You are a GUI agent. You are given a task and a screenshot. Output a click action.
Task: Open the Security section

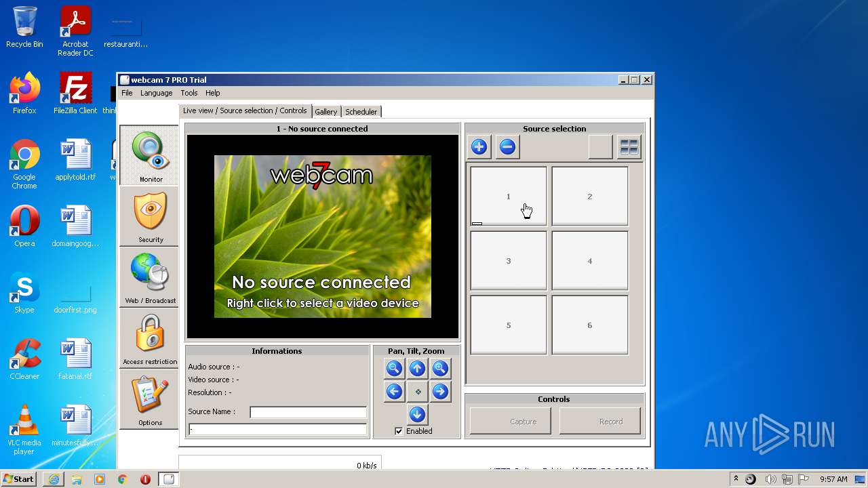149,216
